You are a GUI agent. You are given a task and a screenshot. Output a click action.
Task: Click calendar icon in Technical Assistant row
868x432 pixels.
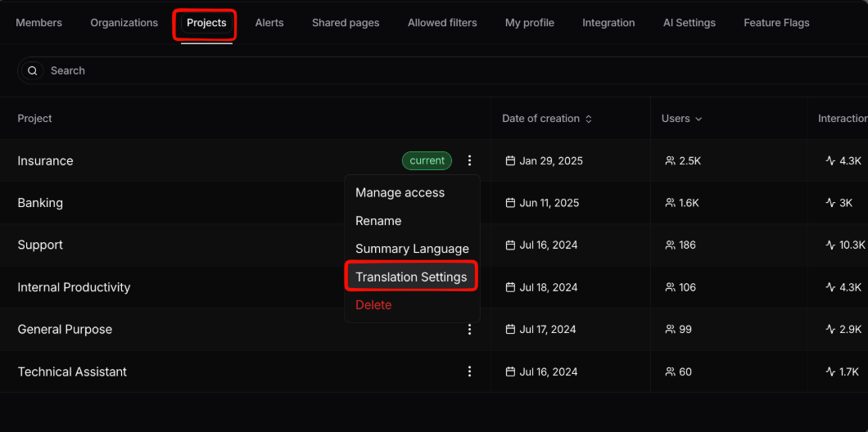[x=510, y=371]
